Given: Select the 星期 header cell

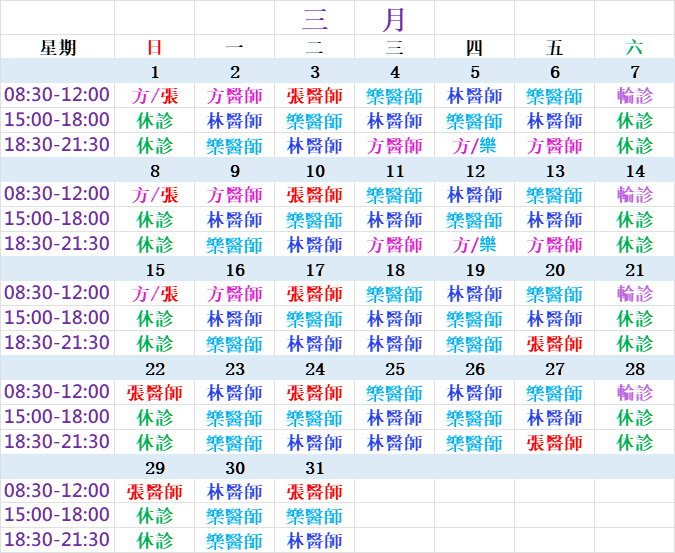Looking at the screenshot, I should 58,47.
